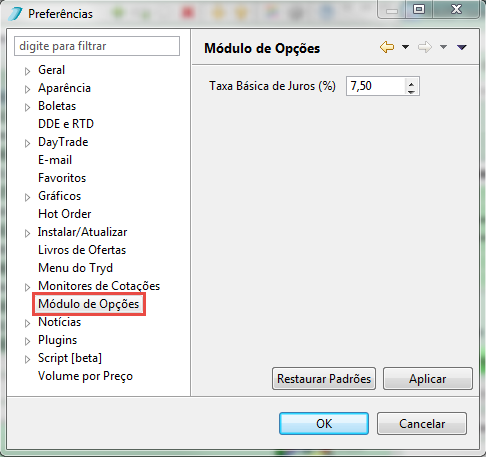Expand the Gráficos tree node

[x=28, y=197]
